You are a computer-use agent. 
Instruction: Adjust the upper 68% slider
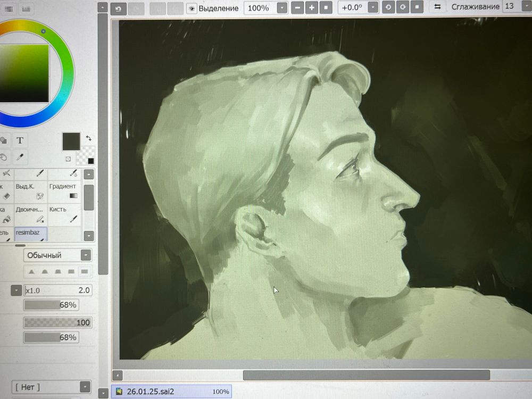click(x=51, y=305)
